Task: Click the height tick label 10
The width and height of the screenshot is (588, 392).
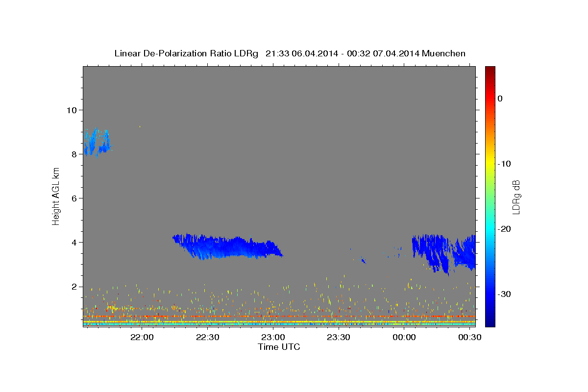Action: (x=73, y=110)
